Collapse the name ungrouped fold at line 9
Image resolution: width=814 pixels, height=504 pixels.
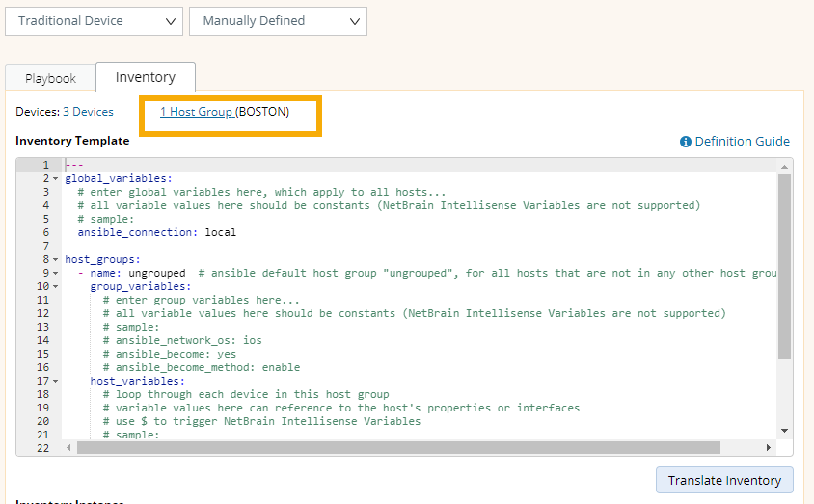55,274
